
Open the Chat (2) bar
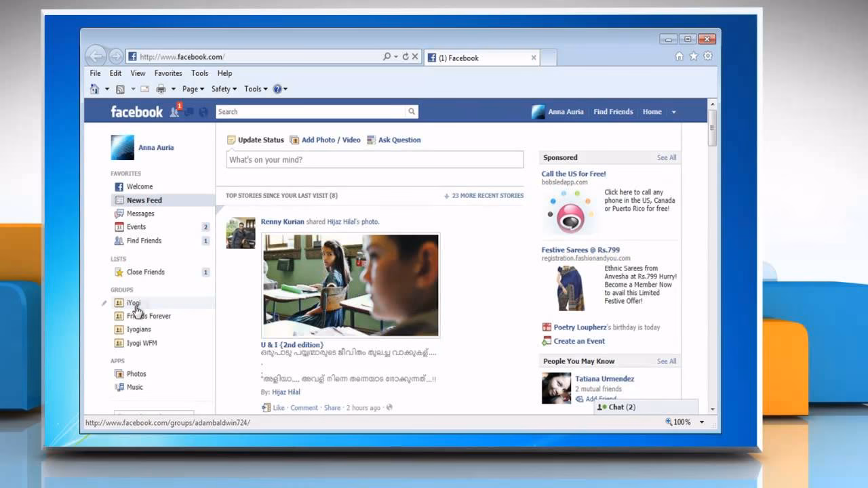tap(646, 407)
